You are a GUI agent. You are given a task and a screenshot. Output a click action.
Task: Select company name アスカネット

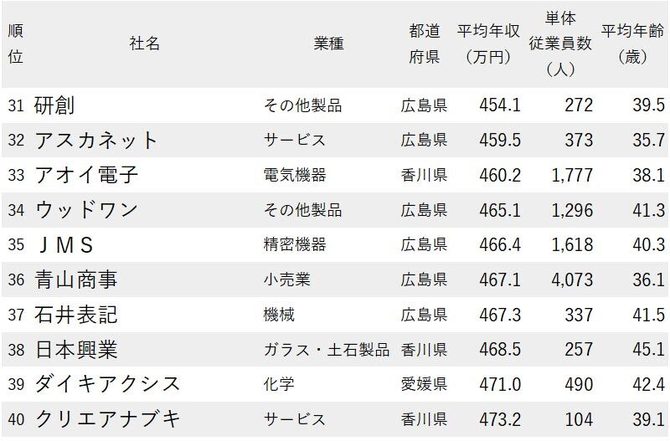(x=96, y=140)
